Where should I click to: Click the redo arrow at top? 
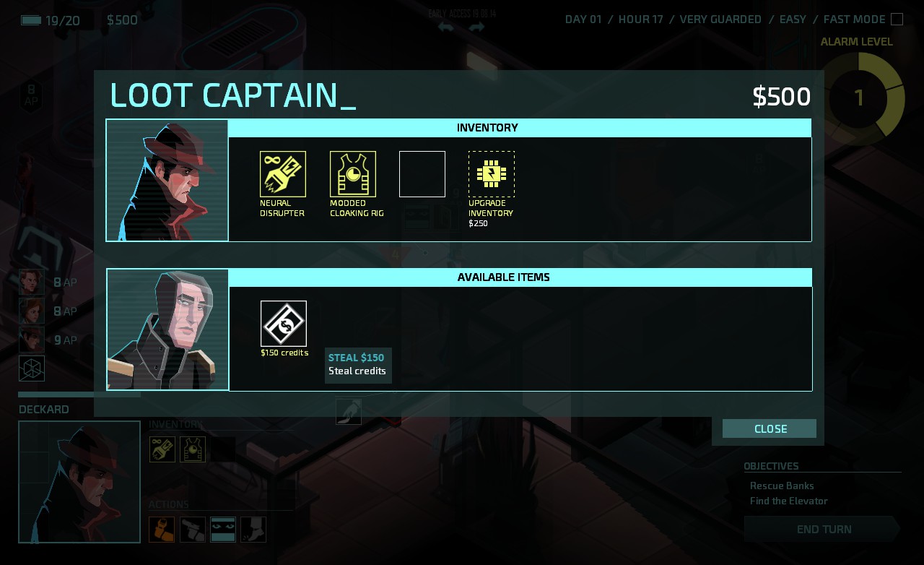click(x=476, y=27)
